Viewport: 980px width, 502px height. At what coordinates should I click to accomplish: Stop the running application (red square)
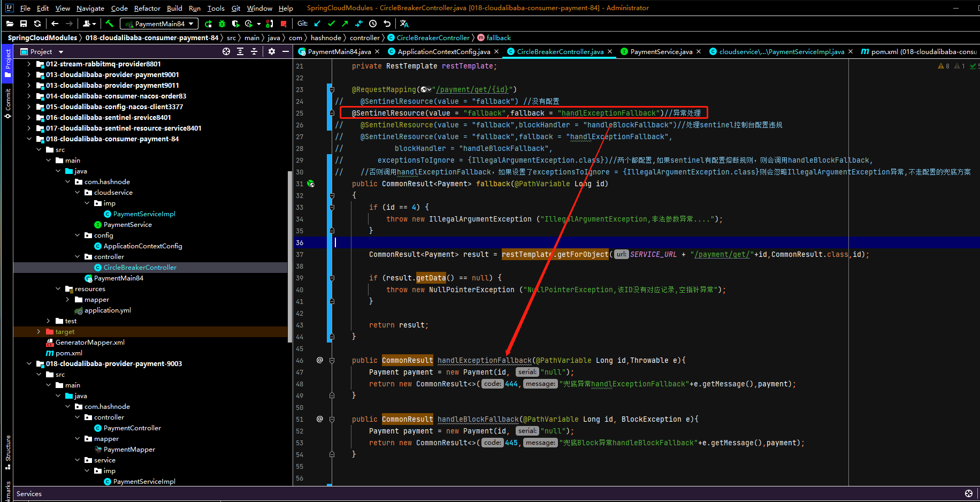pos(284,24)
